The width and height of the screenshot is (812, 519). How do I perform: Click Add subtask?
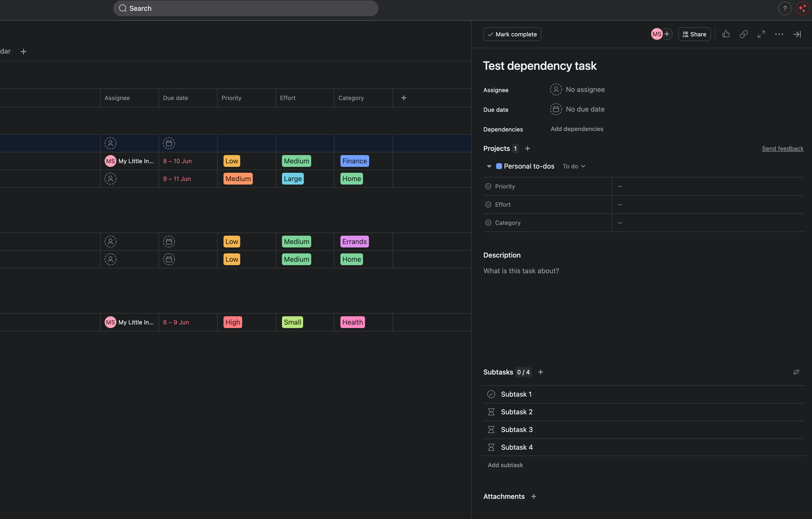pos(505,465)
